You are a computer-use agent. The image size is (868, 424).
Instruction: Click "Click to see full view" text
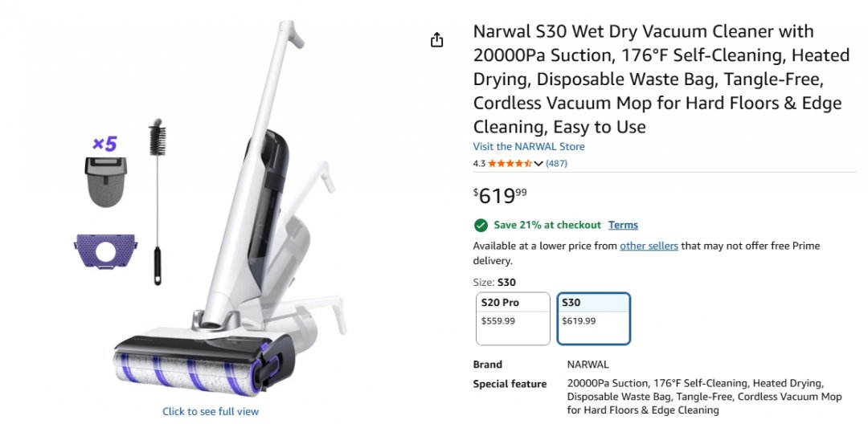click(x=211, y=411)
